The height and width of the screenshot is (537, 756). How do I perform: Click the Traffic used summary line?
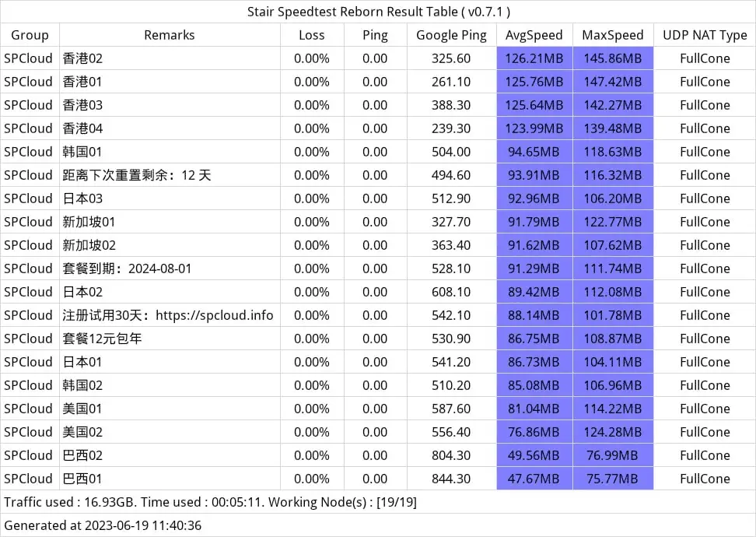point(210,502)
